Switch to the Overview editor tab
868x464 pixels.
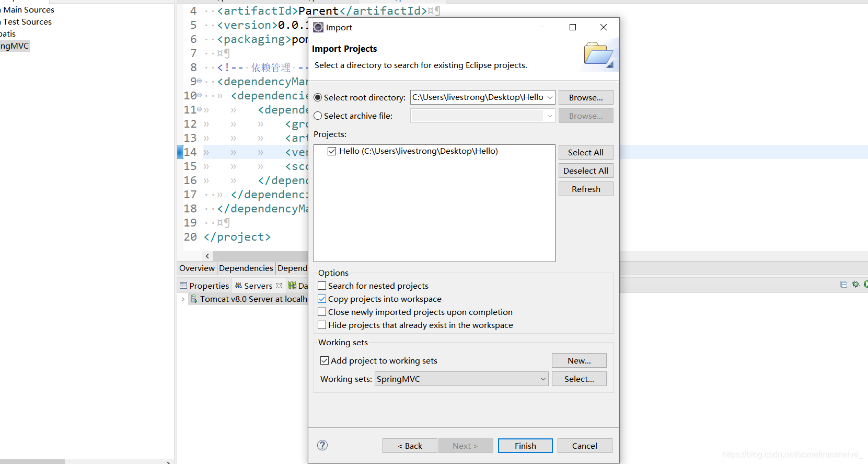[196, 268]
